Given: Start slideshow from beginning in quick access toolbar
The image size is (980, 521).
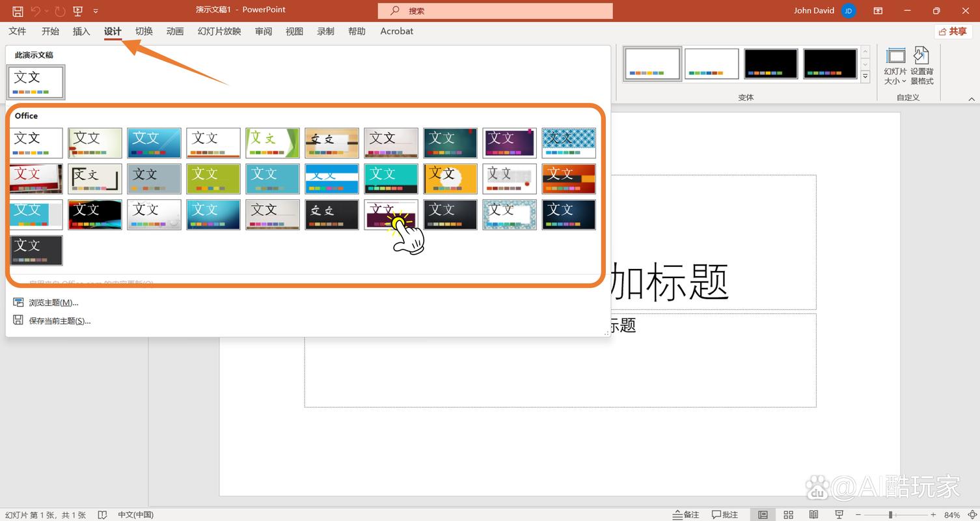Looking at the screenshot, I should (78, 10).
